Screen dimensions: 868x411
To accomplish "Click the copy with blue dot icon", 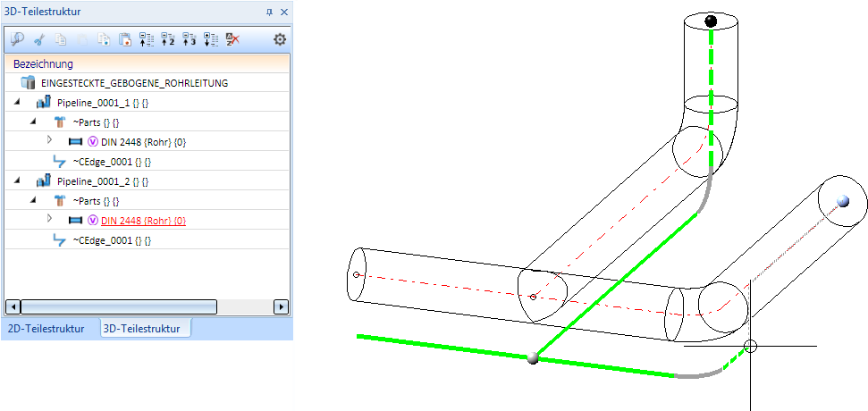I will (x=104, y=39).
